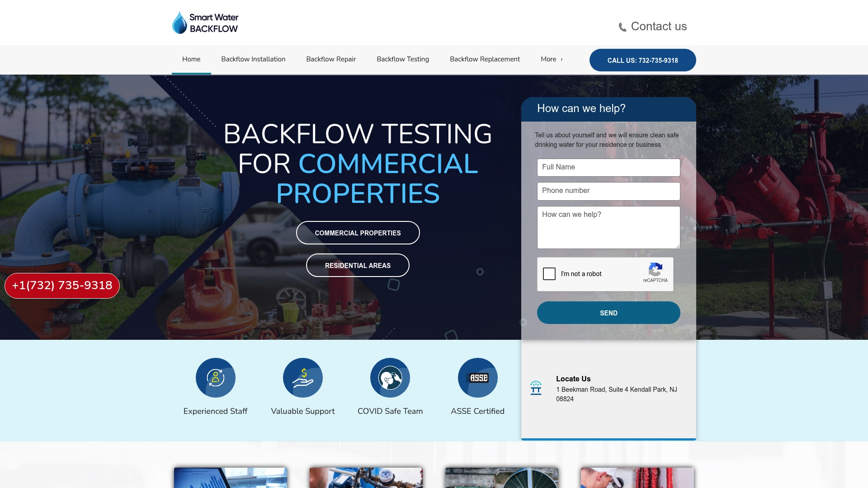Focus the Phone number field

coord(609,191)
